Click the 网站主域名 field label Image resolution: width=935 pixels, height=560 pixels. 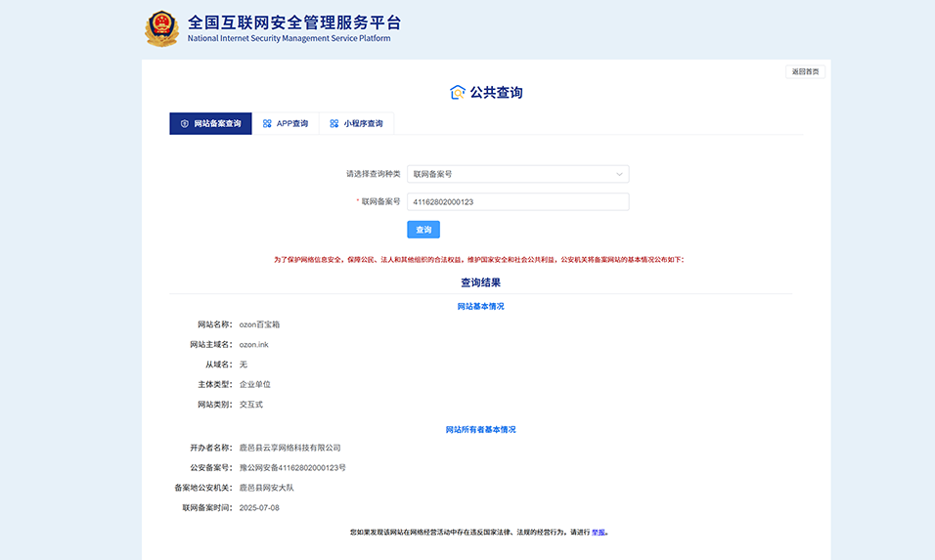click(x=211, y=344)
